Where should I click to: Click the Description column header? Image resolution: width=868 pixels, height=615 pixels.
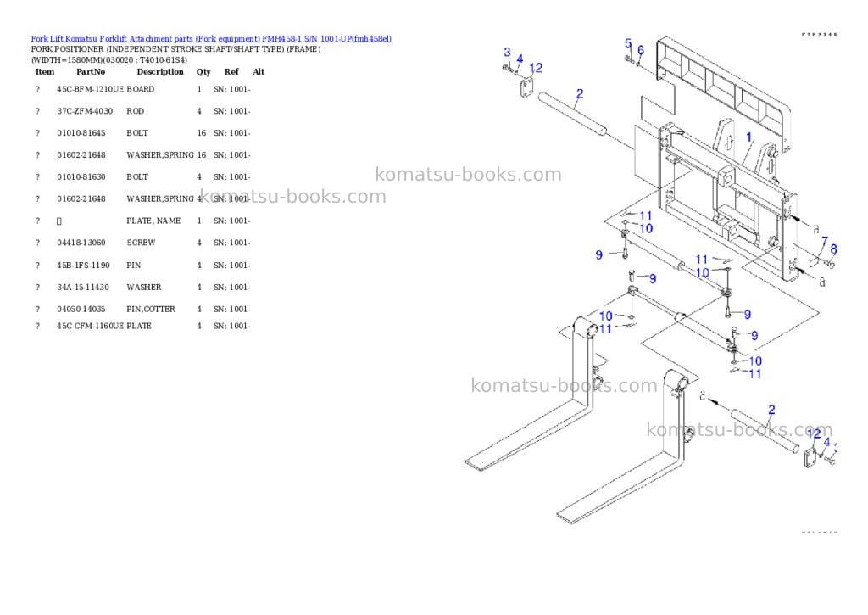[x=160, y=72]
